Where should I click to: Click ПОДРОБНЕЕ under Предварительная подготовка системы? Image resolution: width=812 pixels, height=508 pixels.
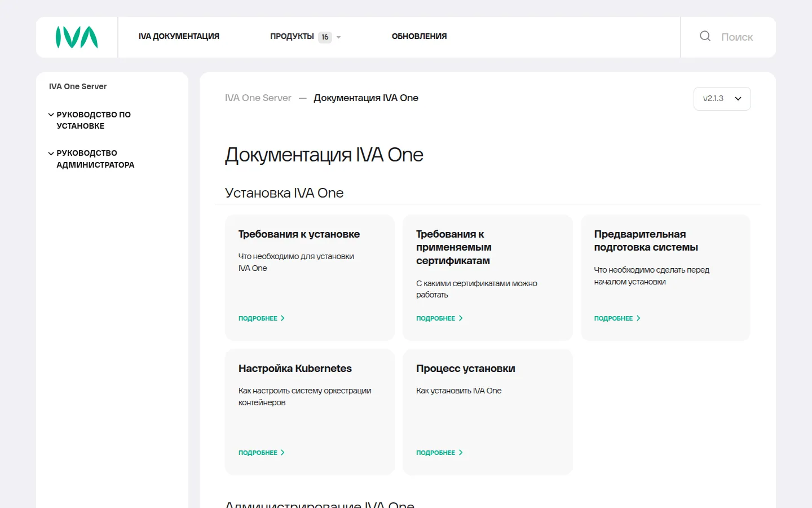[x=617, y=318]
